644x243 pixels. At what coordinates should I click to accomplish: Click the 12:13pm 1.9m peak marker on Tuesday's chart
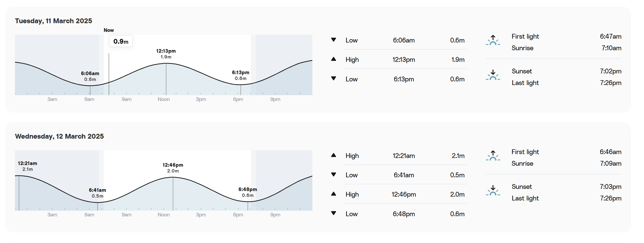click(x=166, y=54)
